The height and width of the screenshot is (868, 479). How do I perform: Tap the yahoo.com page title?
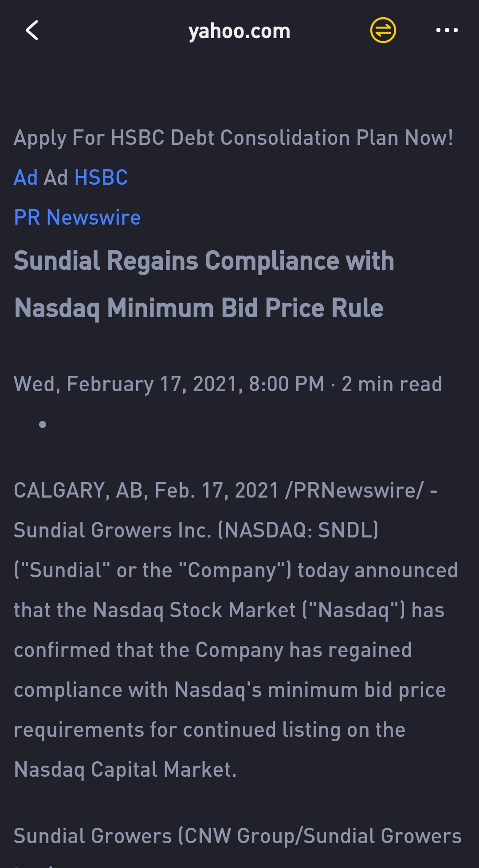239,31
